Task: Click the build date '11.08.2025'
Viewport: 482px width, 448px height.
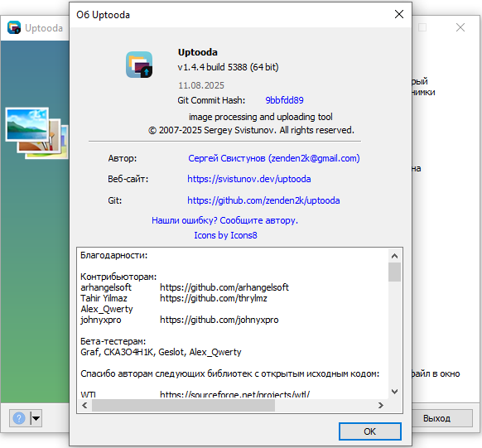Action: tap(201, 85)
